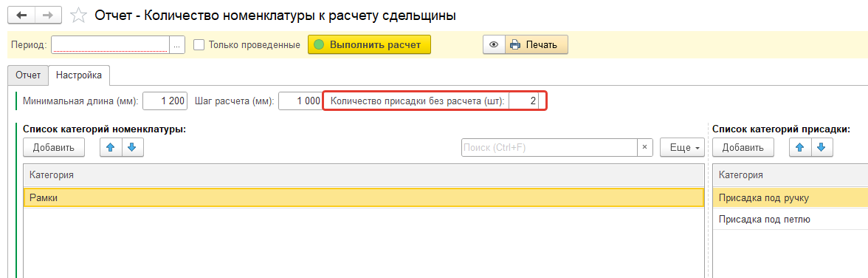Viewport: 868px width, 278px height.
Task: Click into the 'Период' input field
Action: click(110, 45)
